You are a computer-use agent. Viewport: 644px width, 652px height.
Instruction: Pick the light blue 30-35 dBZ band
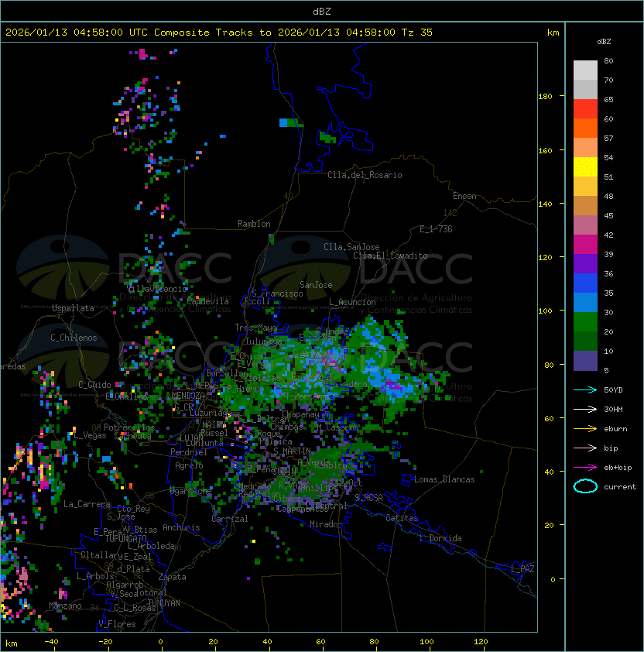(x=585, y=303)
